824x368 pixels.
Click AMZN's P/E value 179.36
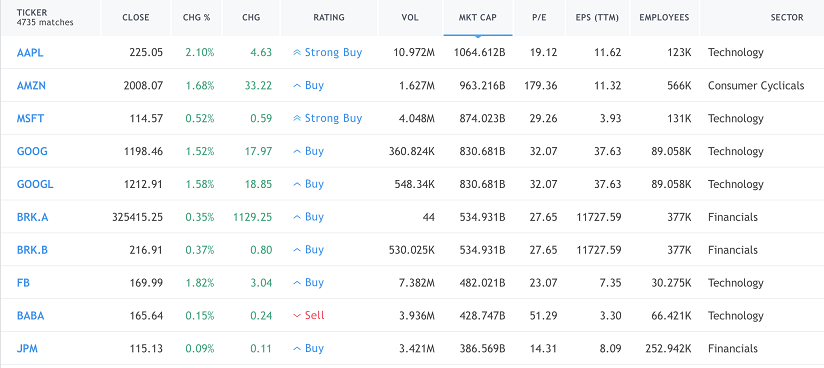[541, 85]
